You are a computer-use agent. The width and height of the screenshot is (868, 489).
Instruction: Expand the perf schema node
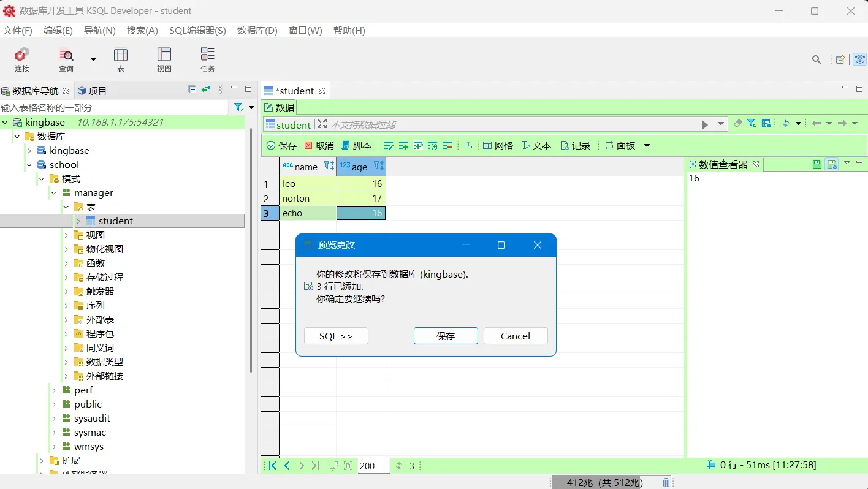(55, 390)
